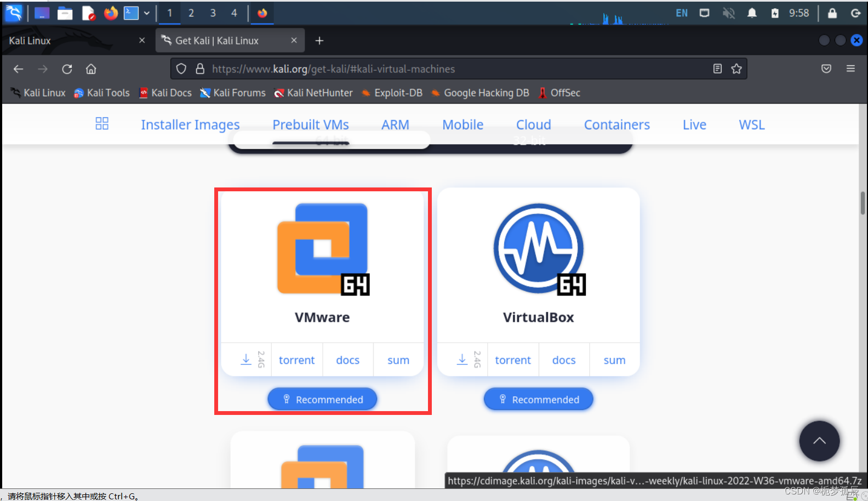Bookmark this page with the star
The width and height of the screenshot is (868, 501).
[x=736, y=69]
